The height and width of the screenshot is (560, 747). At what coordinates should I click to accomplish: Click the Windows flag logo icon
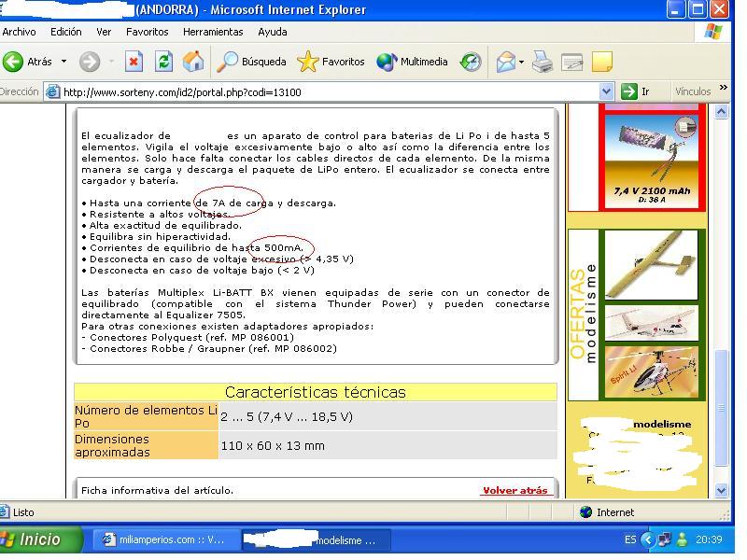(x=712, y=32)
